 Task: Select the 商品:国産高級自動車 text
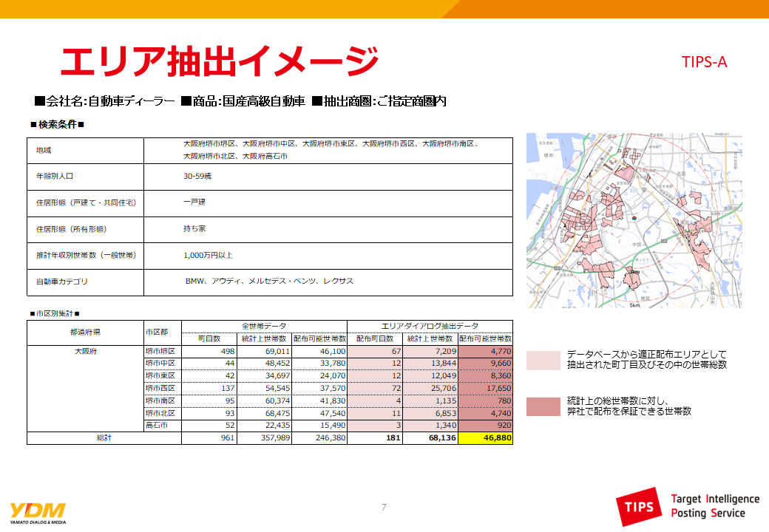[x=243, y=101]
